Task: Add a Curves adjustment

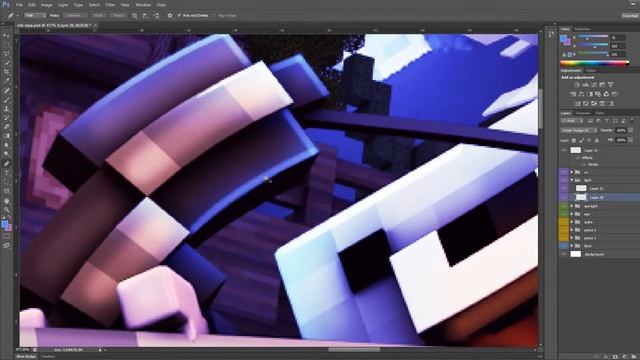Action: 594,84
